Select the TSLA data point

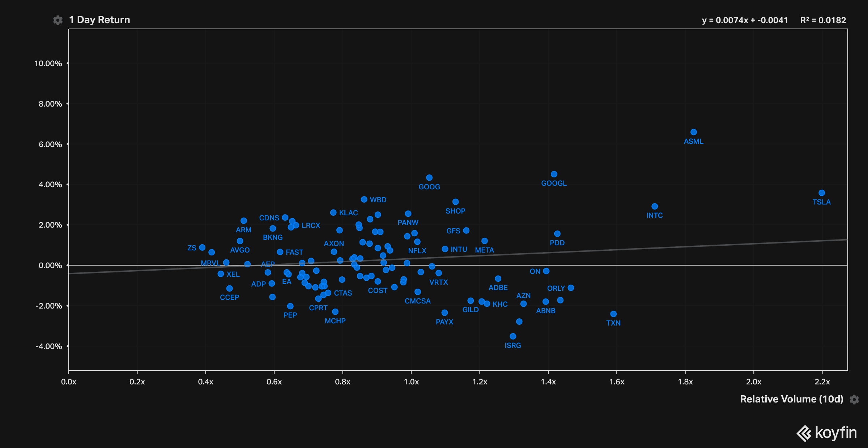(x=822, y=193)
